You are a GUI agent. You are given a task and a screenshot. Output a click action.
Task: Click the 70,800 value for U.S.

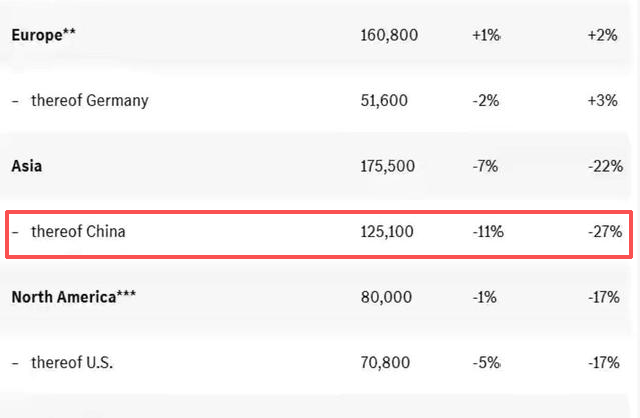click(x=385, y=362)
